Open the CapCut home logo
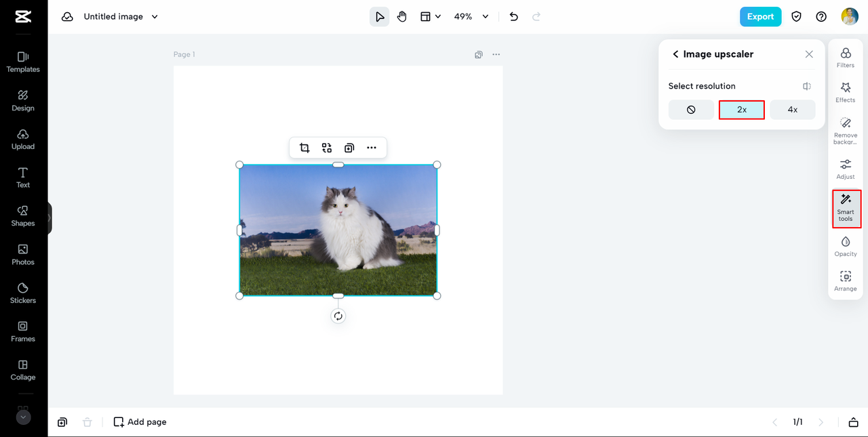The image size is (868, 437). (23, 17)
